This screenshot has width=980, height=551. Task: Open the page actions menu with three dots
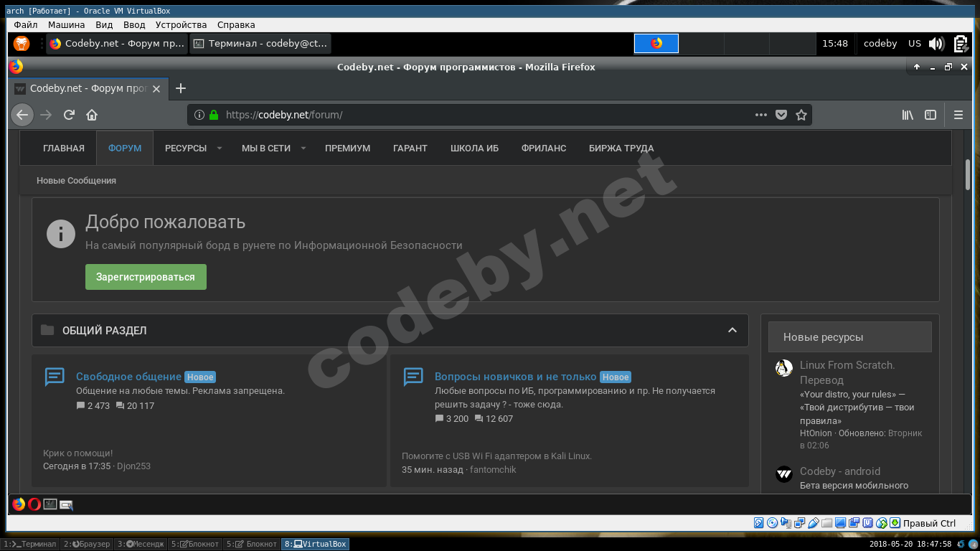[760, 114]
